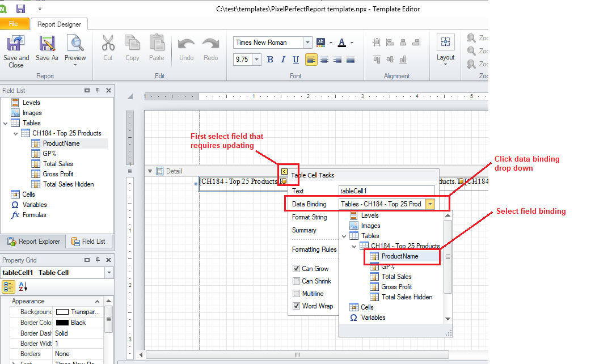Image resolution: width=591 pixels, height=364 pixels.
Task: Click the Layout icon
Action: 445,42
